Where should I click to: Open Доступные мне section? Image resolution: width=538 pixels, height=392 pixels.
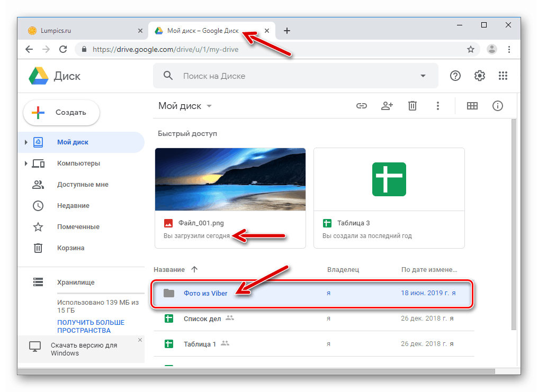click(83, 185)
